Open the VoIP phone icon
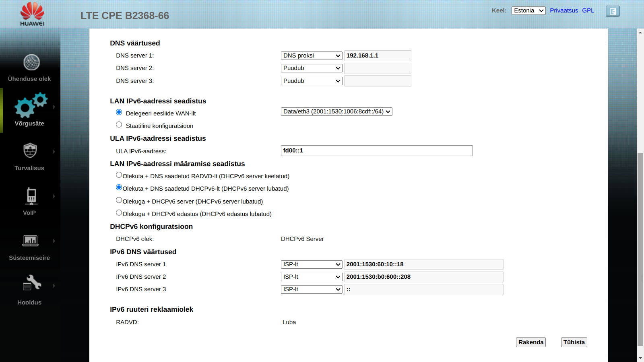Viewport: 644px width, 362px height. tap(31, 196)
